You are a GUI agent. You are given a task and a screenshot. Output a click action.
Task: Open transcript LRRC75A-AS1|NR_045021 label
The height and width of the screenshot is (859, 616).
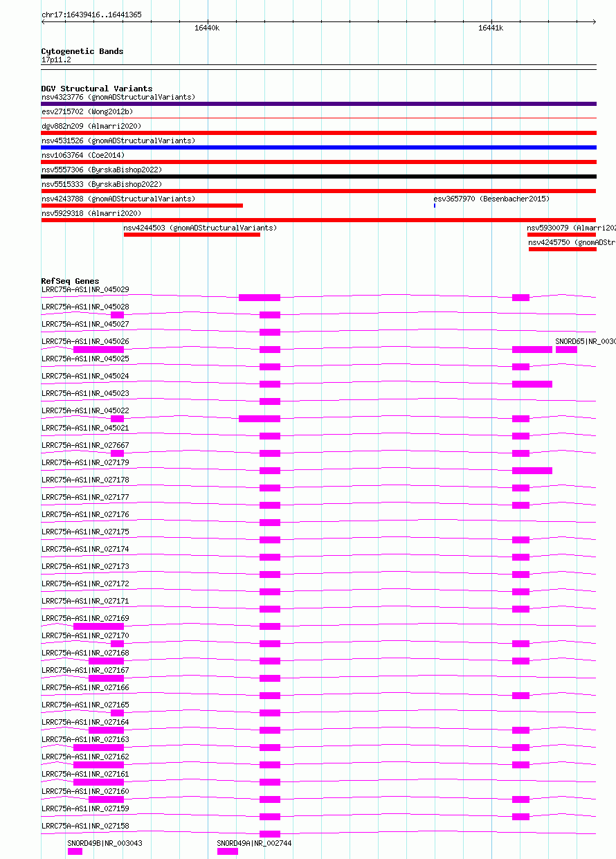85,428
